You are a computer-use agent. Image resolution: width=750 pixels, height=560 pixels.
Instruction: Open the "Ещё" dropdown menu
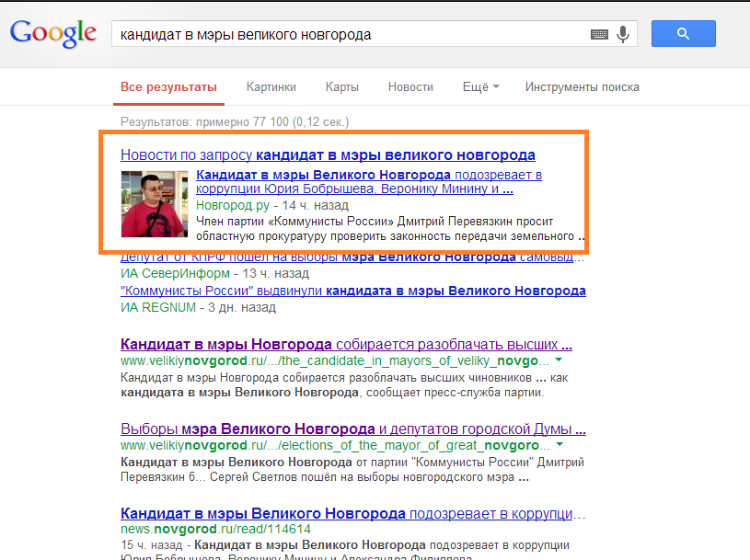click(480, 87)
